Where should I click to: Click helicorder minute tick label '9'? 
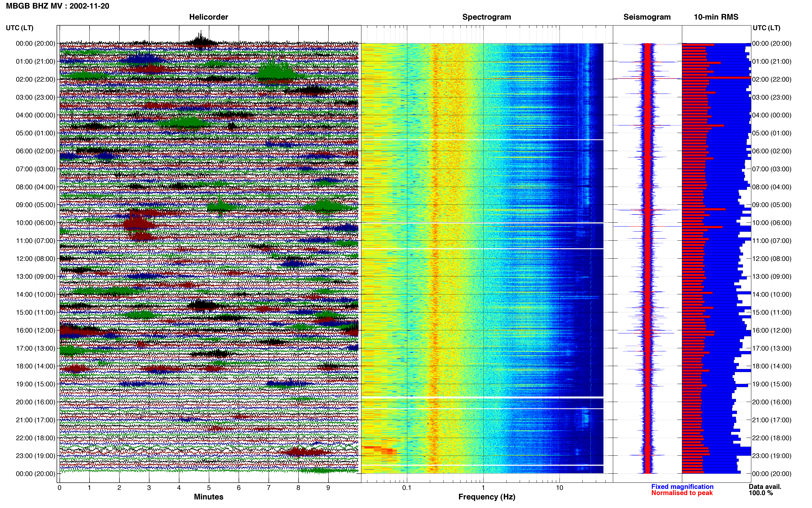(328, 488)
